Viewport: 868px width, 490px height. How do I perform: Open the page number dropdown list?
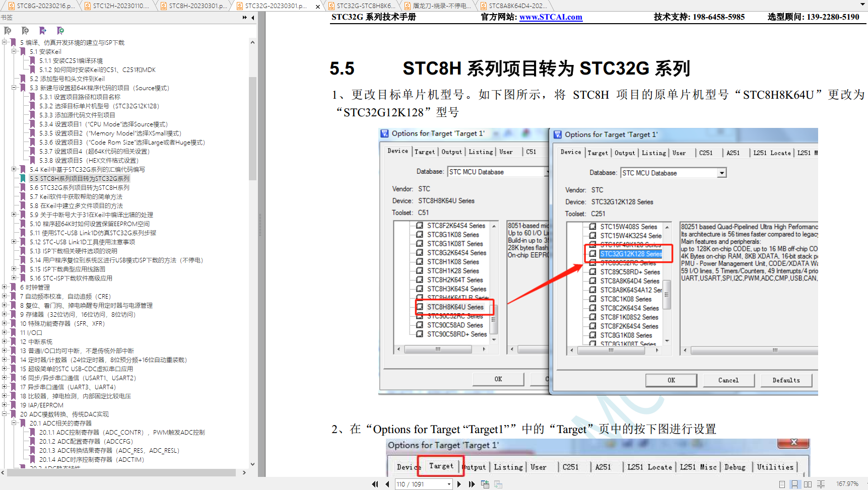tap(449, 484)
